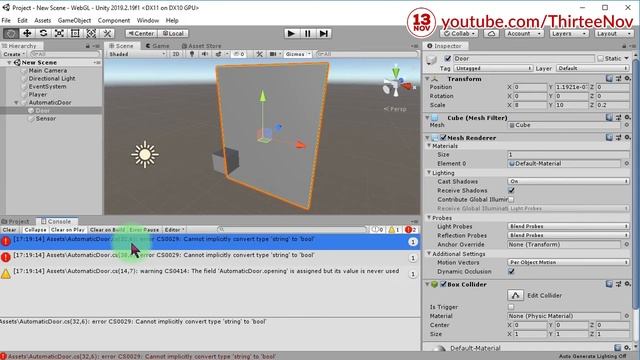Enable Contribute Global Illumination checkbox
This screenshot has width=640, height=360.
[511, 199]
